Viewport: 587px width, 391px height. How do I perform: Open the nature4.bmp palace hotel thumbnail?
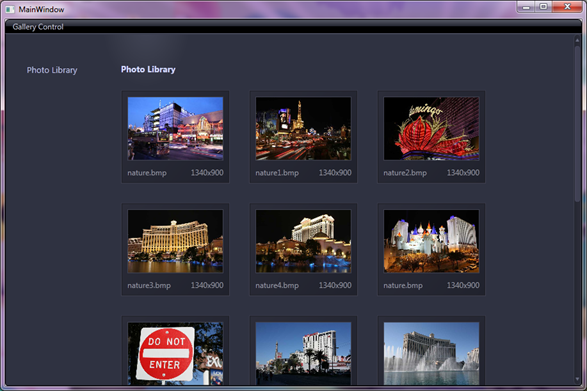pyautogui.click(x=303, y=241)
